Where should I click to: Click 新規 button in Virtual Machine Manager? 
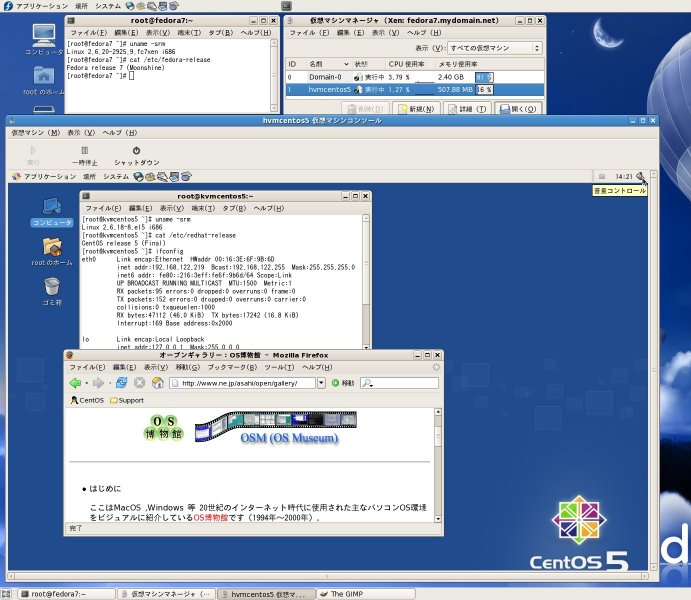tap(416, 108)
